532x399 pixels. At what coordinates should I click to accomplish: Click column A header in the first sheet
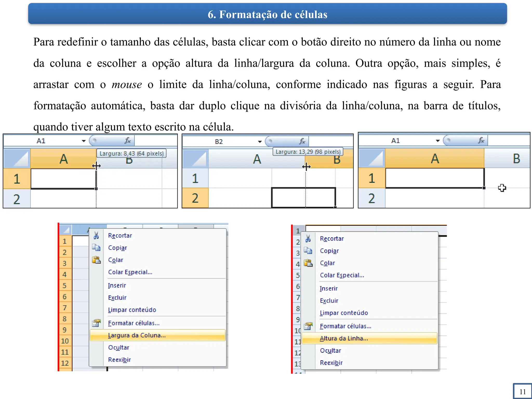[63, 158]
